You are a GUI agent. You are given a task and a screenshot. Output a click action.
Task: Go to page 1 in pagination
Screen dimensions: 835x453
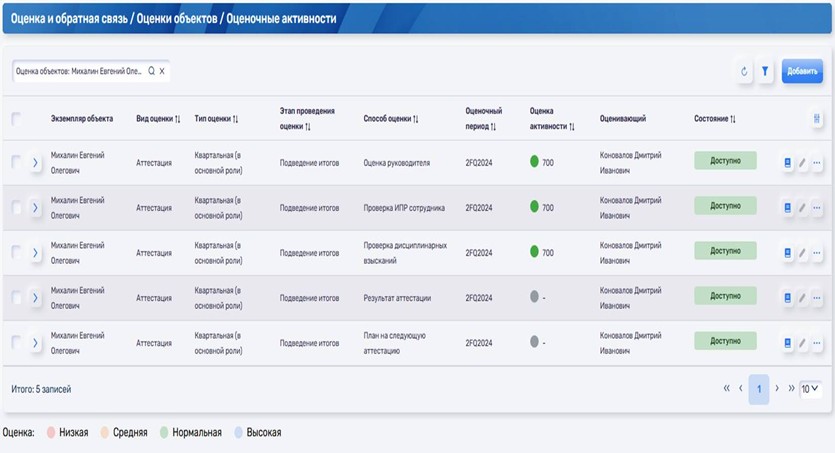759,388
